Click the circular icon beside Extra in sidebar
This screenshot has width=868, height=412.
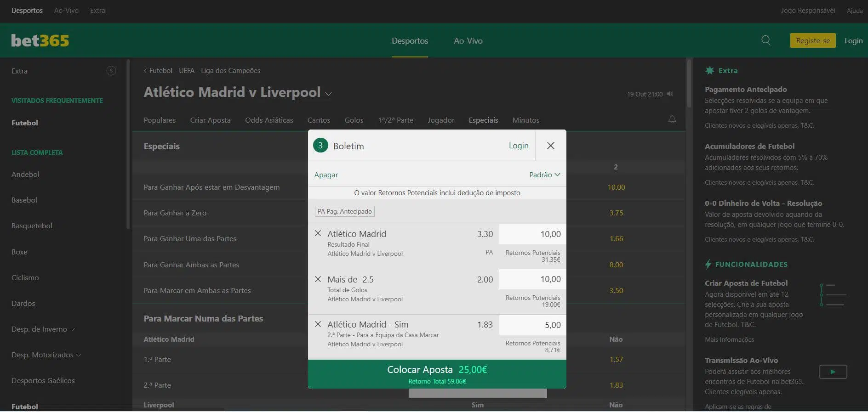[x=111, y=71]
